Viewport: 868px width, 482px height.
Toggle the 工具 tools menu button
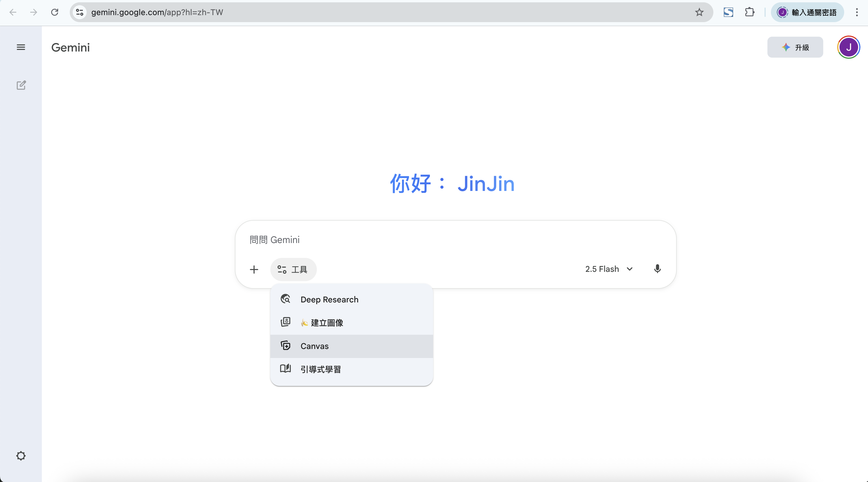tap(293, 269)
